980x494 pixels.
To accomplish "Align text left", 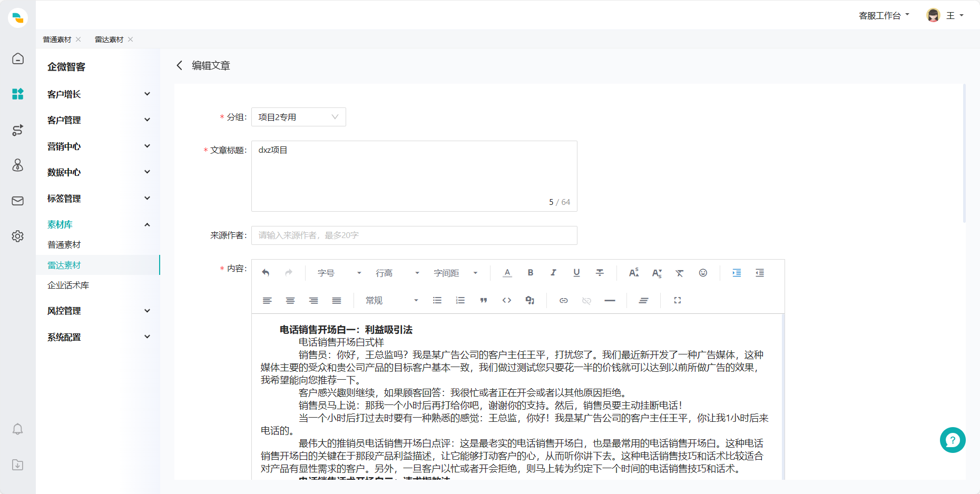I will [x=267, y=300].
